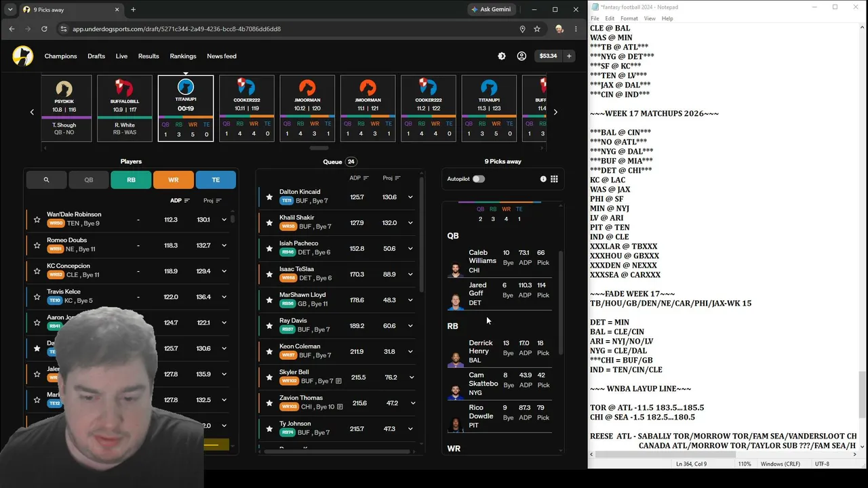Expand Ray Davis's row in the Queue
868x488 pixels.
pos(410,326)
